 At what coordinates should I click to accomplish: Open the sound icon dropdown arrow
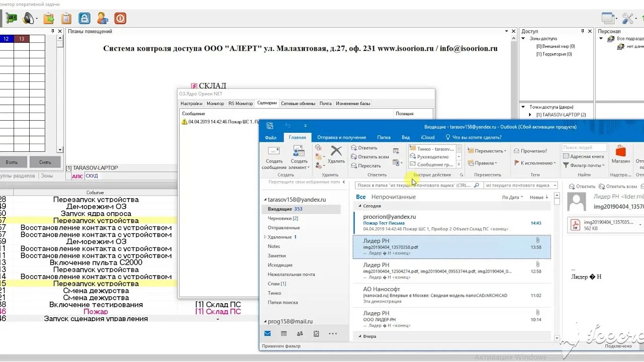pyautogui.click(x=36, y=19)
